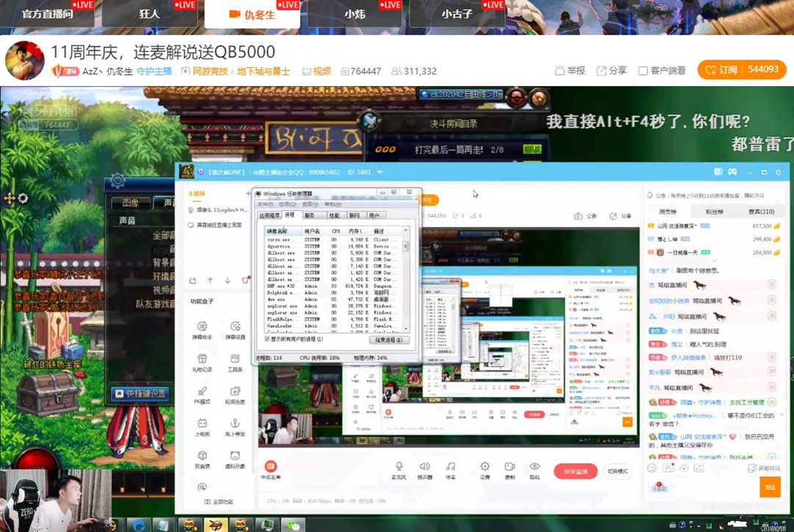Move selected source up with arrow icon
The image size is (794, 532).
[x=210, y=281]
